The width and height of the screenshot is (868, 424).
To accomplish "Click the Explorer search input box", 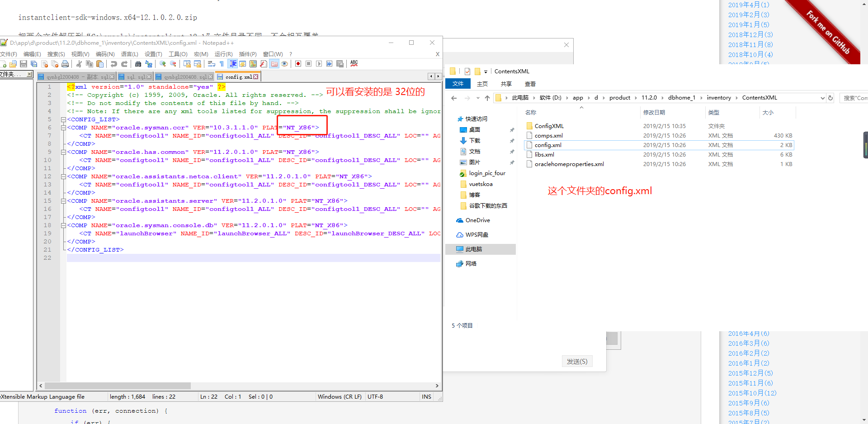I will pos(854,98).
